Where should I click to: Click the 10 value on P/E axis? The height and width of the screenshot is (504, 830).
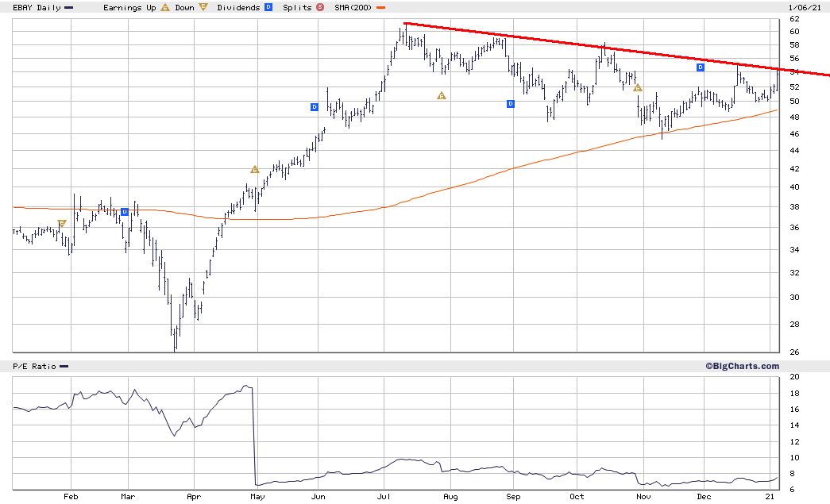[x=794, y=458]
